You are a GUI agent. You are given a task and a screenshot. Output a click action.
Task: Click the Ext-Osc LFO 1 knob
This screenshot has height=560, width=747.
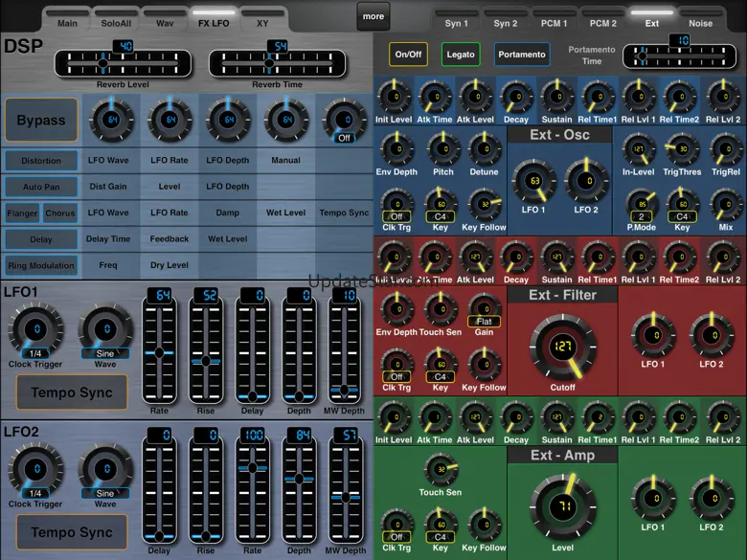[x=533, y=182]
